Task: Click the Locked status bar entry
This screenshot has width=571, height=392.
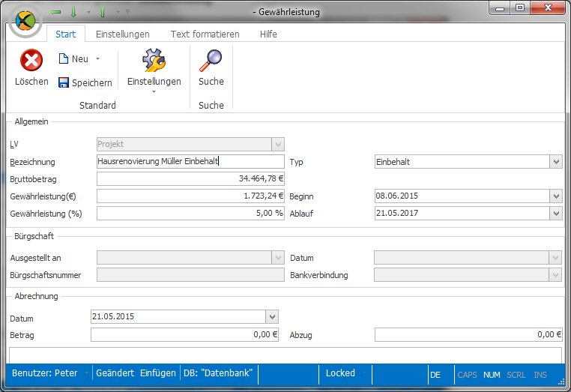Action: pos(340,373)
